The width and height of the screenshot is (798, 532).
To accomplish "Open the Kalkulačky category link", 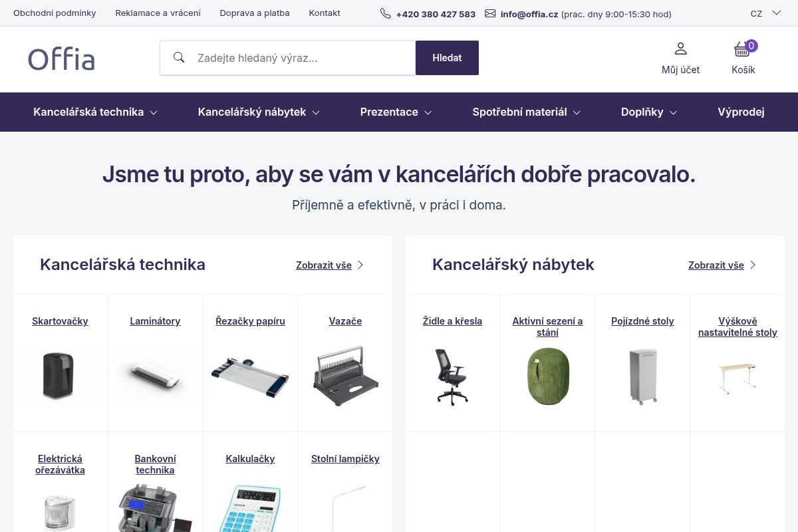I will pyautogui.click(x=250, y=459).
